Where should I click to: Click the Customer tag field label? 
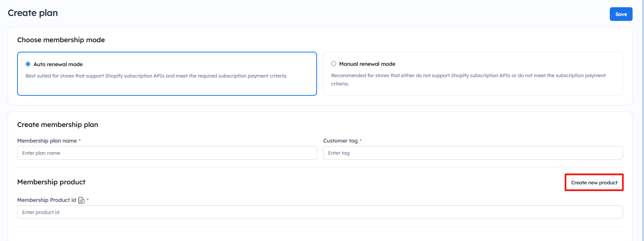[x=340, y=141]
